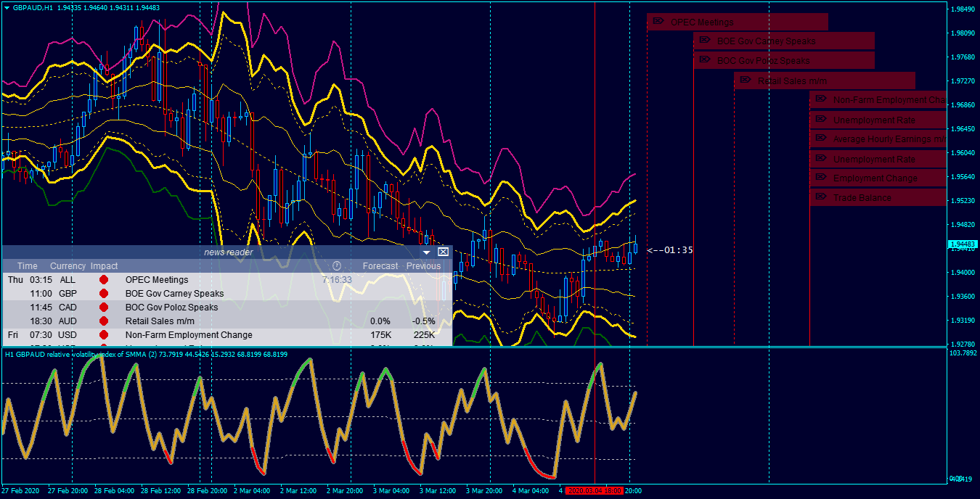Click the arrow icon on the Trade Balance event label
Viewport: 980px width, 499px height.
[820, 197]
